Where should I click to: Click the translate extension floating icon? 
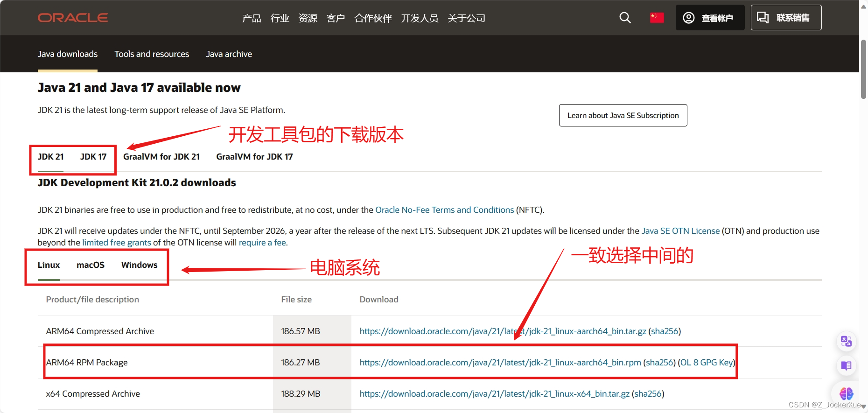pyautogui.click(x=846, y=341)
